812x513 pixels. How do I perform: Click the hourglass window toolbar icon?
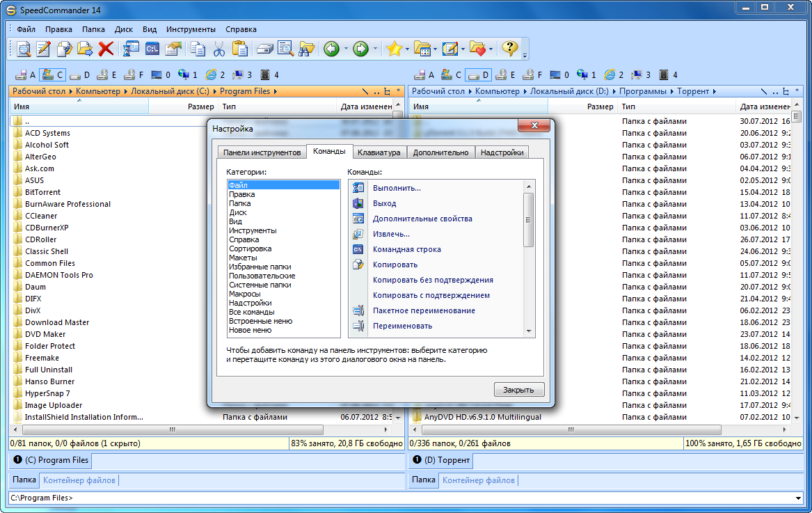[131, 49]
